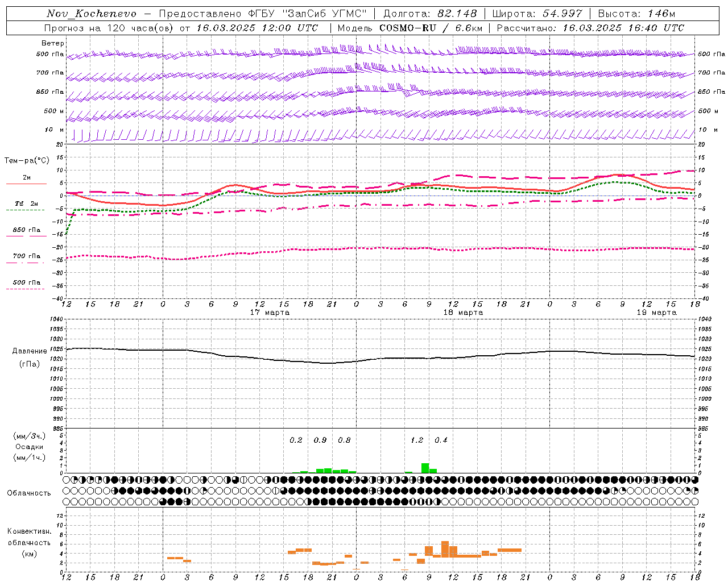The image size is (728, 582).
Task: Click the '19 марта' date label
Action: point(656,313)
